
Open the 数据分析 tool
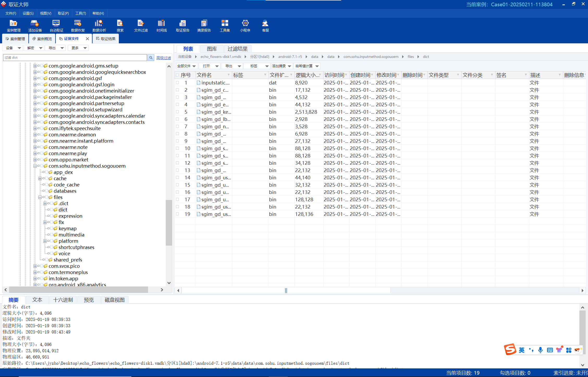click(99, 26)
